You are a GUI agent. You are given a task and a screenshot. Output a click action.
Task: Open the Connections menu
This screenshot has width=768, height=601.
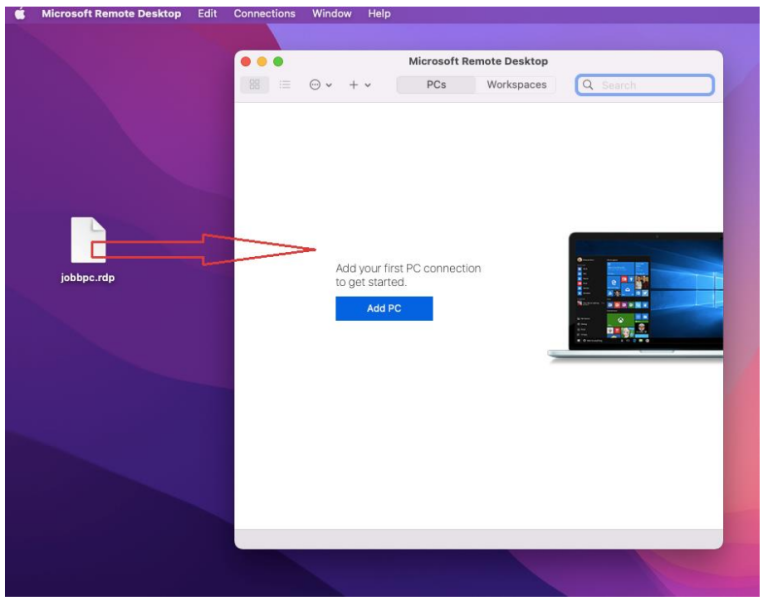tap(264, 14)
